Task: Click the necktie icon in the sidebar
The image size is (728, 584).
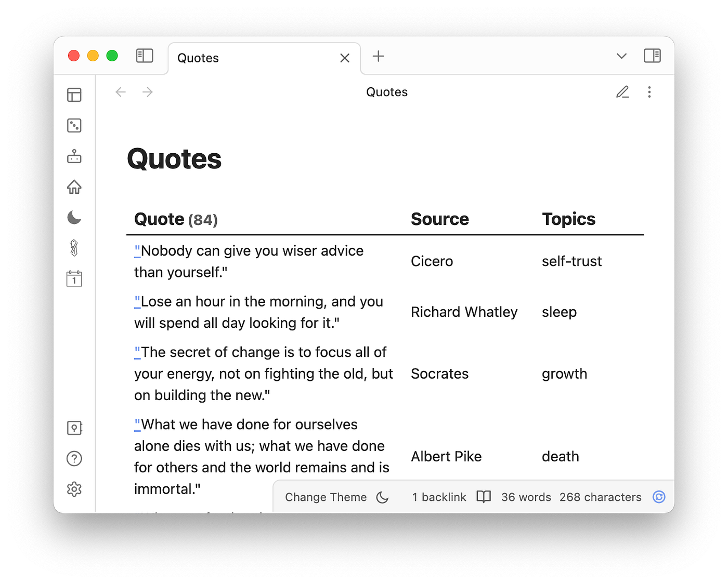Action: click(74, 248)
